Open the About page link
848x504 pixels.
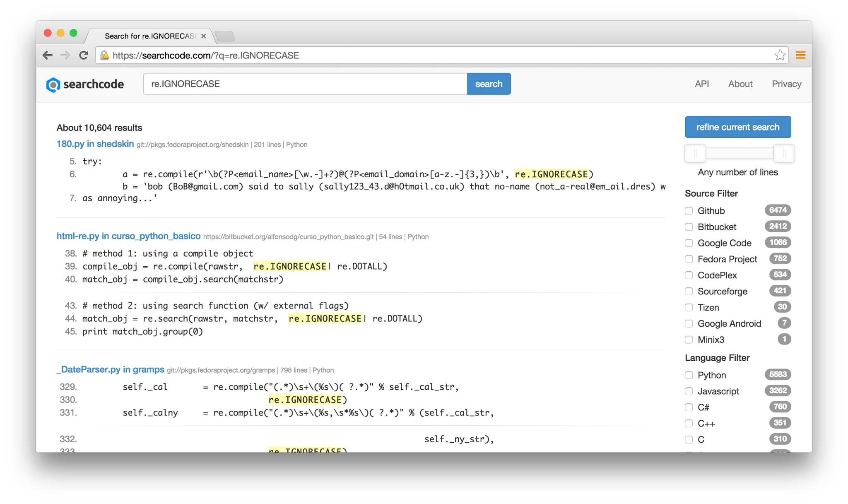pyautogui.click(x=740, y=84)
